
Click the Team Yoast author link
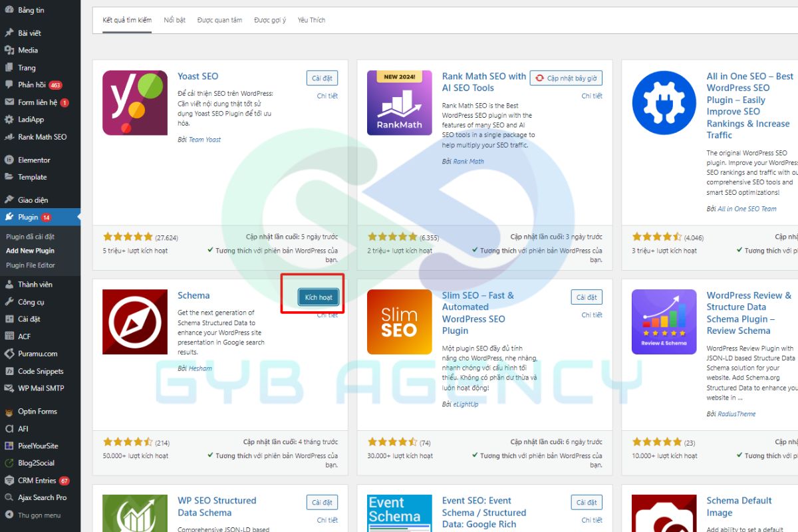205,140
